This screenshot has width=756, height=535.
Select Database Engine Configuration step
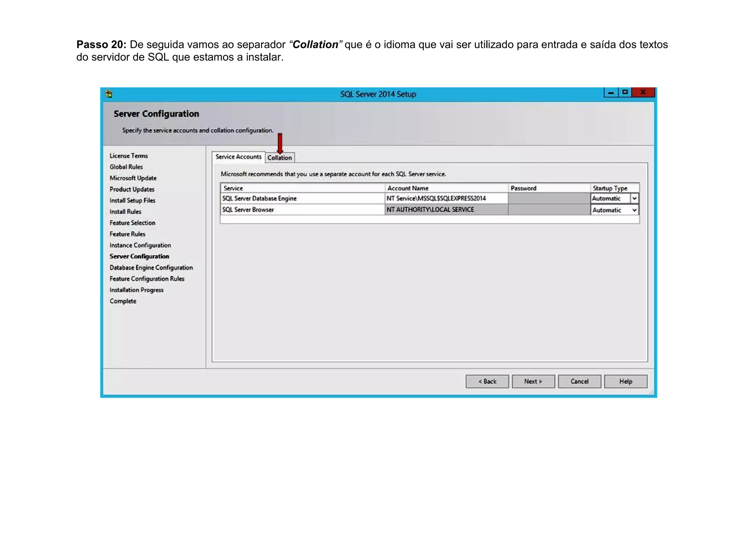pos(151,267)
